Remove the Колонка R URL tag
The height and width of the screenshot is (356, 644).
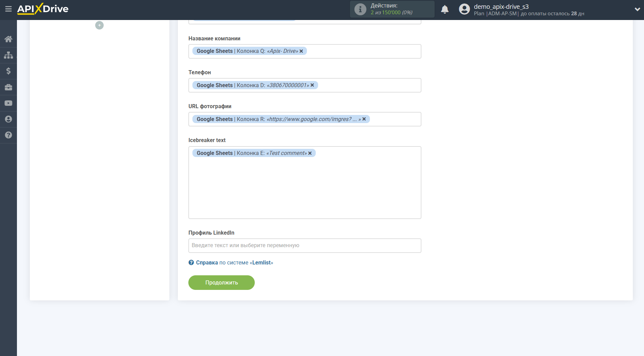tap(364, 119)
